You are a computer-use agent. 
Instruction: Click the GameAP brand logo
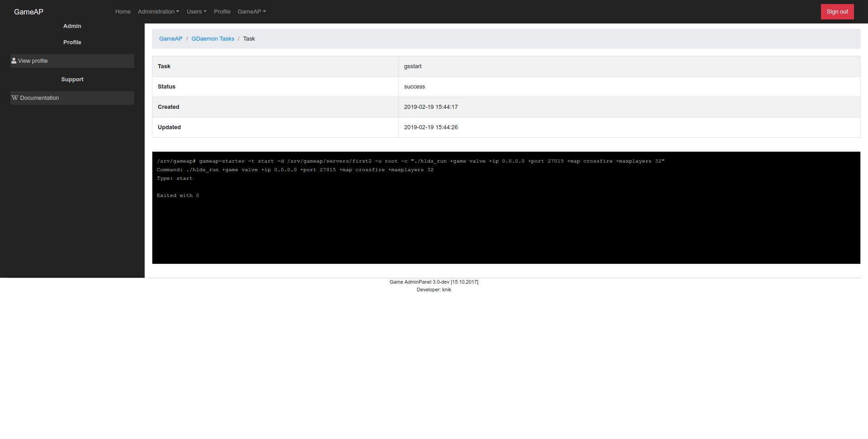tap(28, 12)
